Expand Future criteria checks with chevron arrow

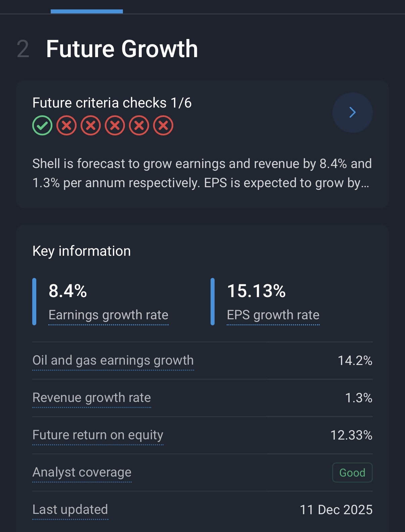pyautogui.click(x=352, y=112)
